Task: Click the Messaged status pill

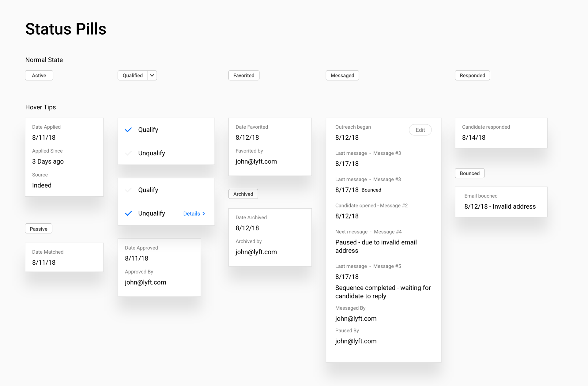Action: (342, 75)
